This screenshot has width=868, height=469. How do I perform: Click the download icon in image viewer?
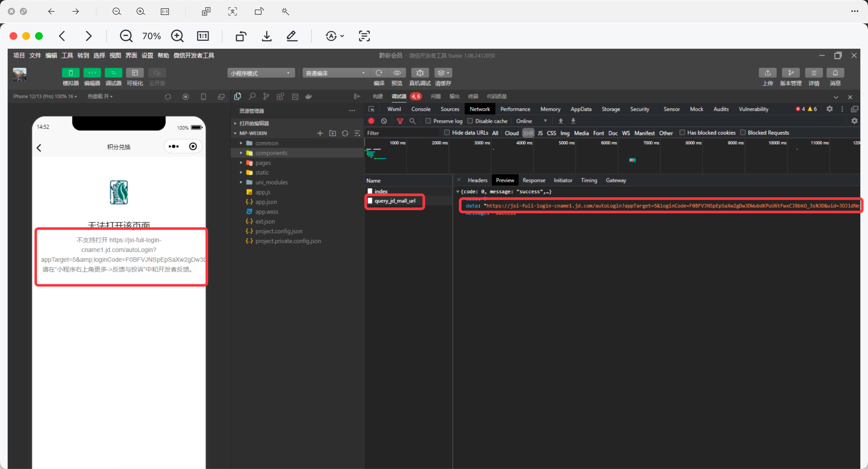pyautogui.click(x=266, y=36)
